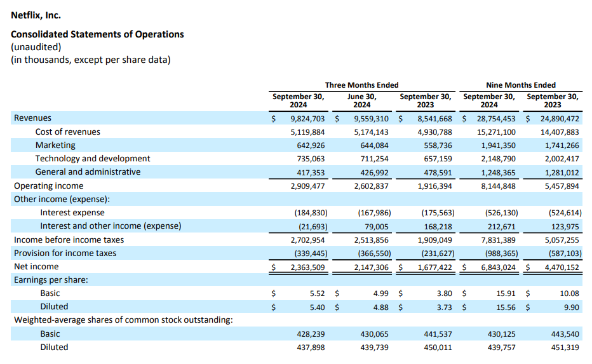Click diluted weighted-average shares value 451,319
The width and height of the screenshot is (592, 364).
tap(565, 347)
